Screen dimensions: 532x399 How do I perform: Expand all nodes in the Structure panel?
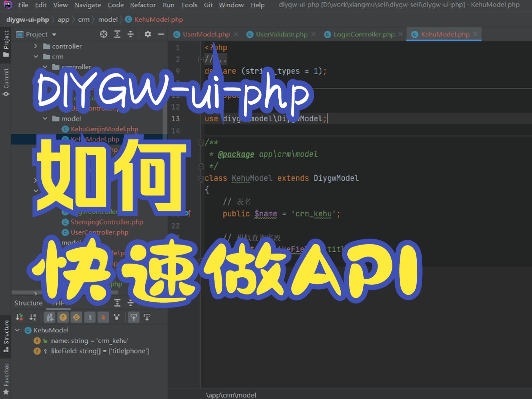[117, 303]
